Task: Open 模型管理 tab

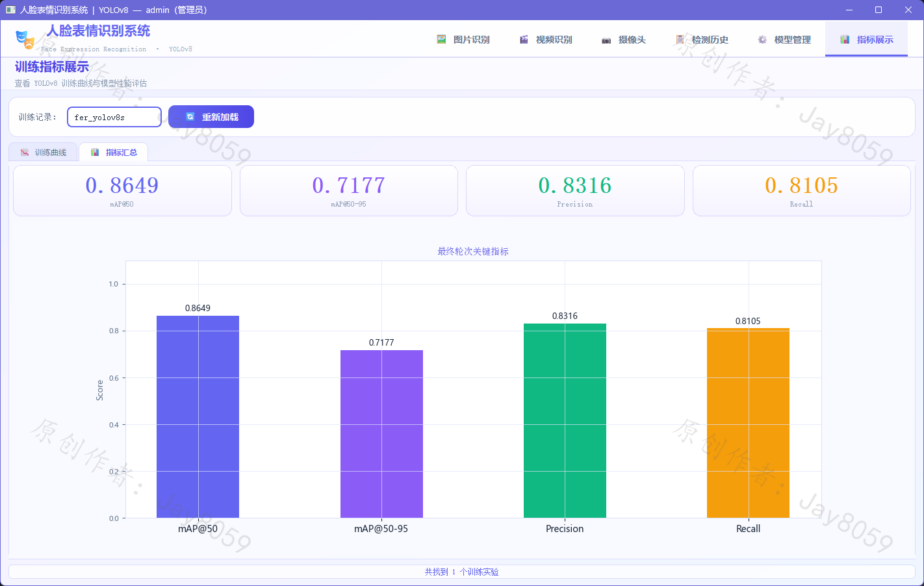Action: (784, 40)
